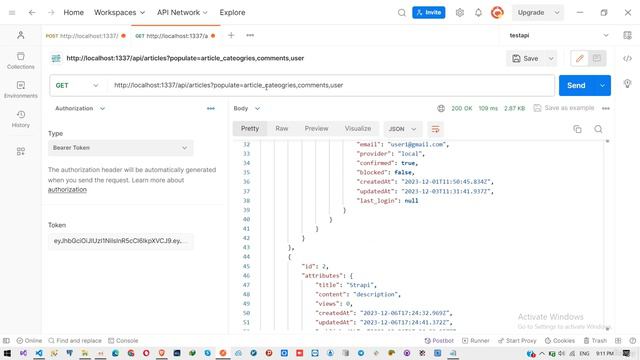Open the account icon in left sidebar

point(21,35)
